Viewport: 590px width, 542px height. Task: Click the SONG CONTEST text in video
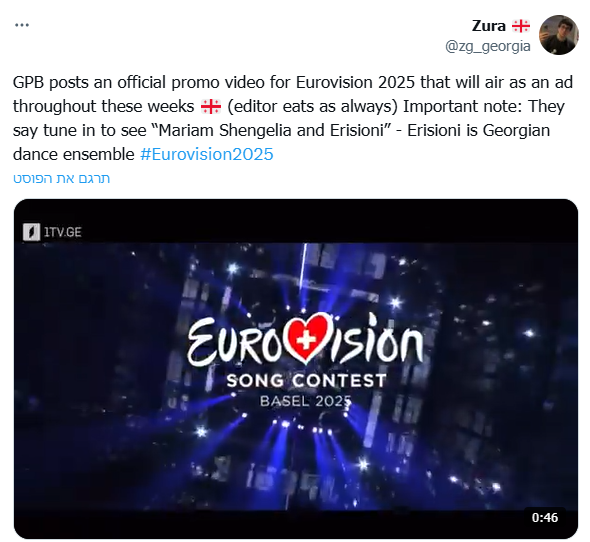click(x=306, y=380)
